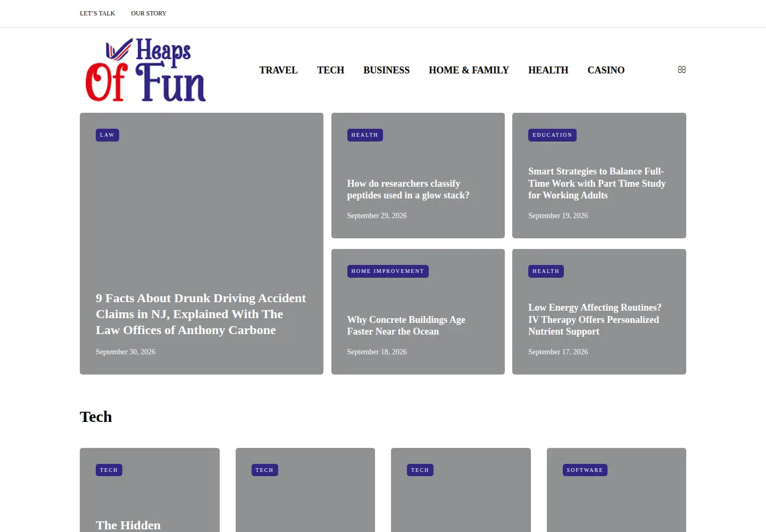Click the date September 19, 2026
Image resolution: width=766 pixels, height=532 pixels.
[x=558, y=216]
